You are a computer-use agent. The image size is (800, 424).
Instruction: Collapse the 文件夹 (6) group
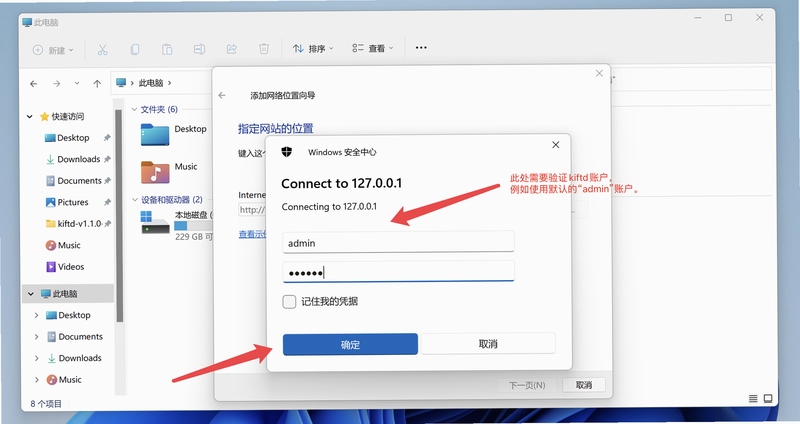pyautogui.click(x=134, y=109)
